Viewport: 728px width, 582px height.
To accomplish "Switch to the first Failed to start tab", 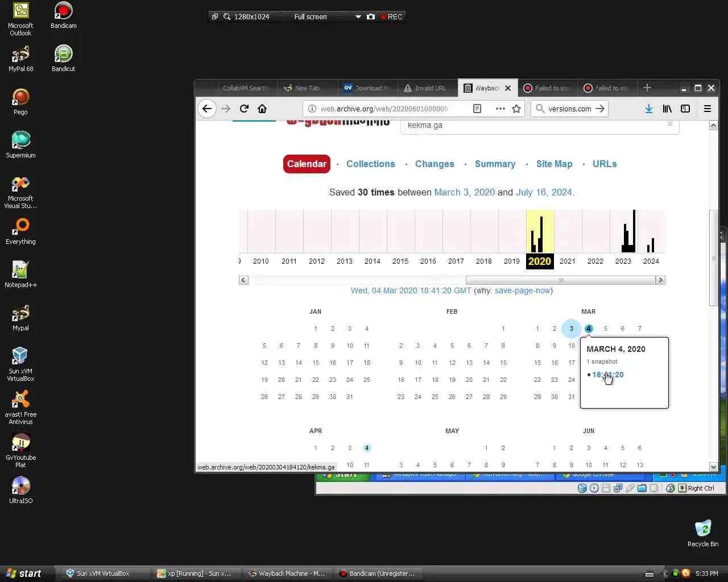I will (547, 88).
